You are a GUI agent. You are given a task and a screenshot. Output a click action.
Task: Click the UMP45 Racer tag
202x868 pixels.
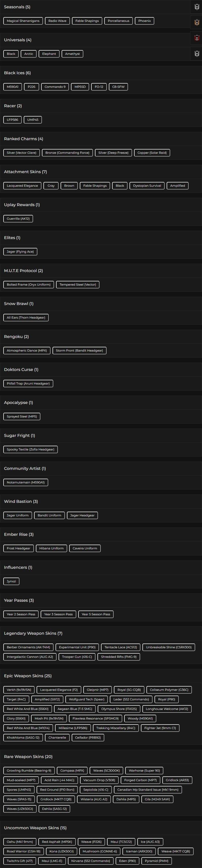click(x=33, y=120)
